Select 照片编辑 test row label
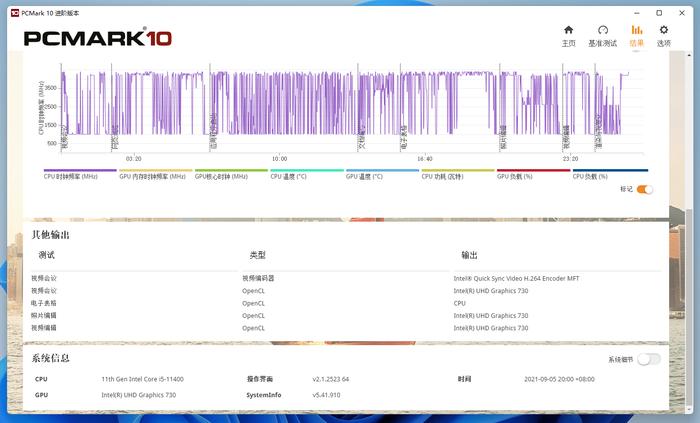The width and height of the screenshot is (700, 423). pyautogui.click(x=44, y=315)
